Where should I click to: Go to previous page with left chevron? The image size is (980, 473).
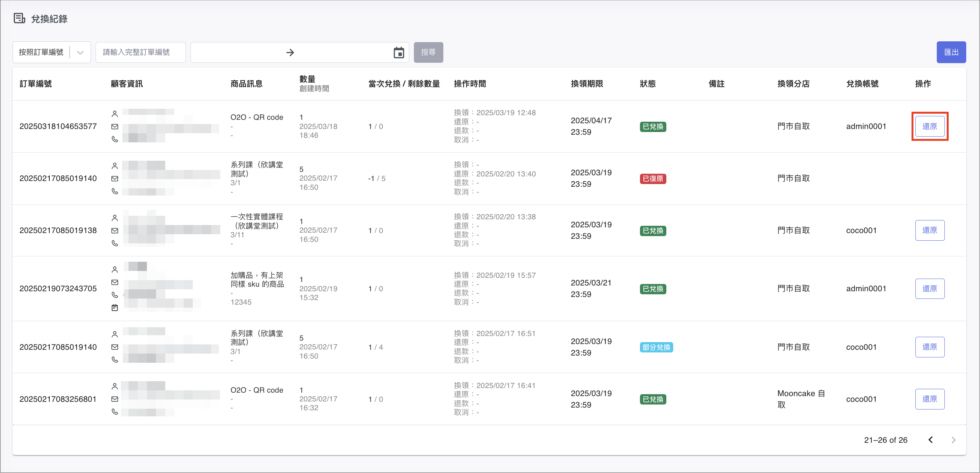(931, 440)
